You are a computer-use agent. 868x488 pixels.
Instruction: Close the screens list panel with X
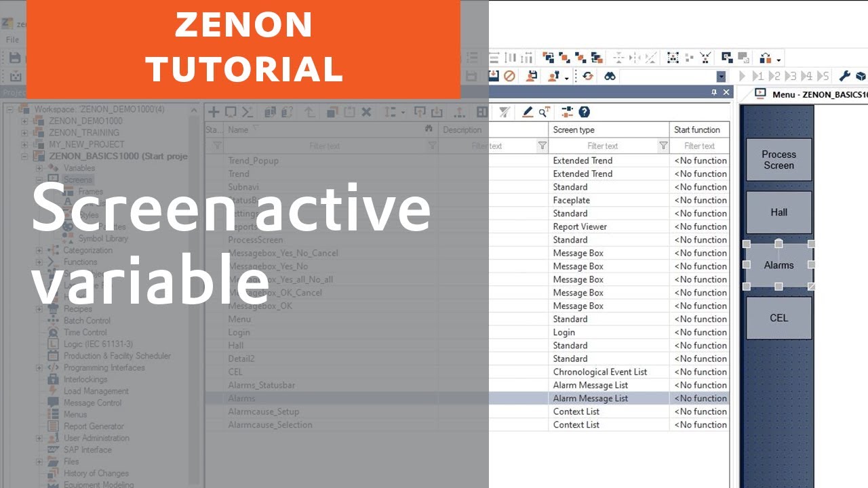726,92
